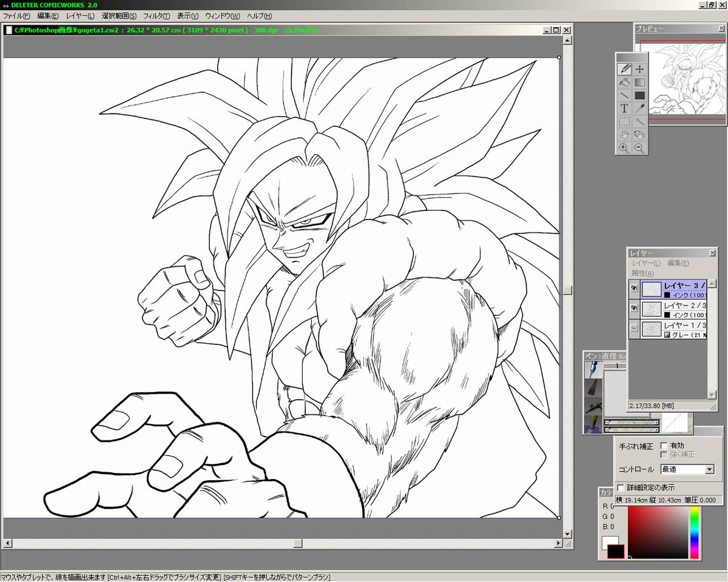This screenshot has height=582, width=728.
Task: Select the レイヤー 3 thumbnail in layer list
Action: point(651,289)
